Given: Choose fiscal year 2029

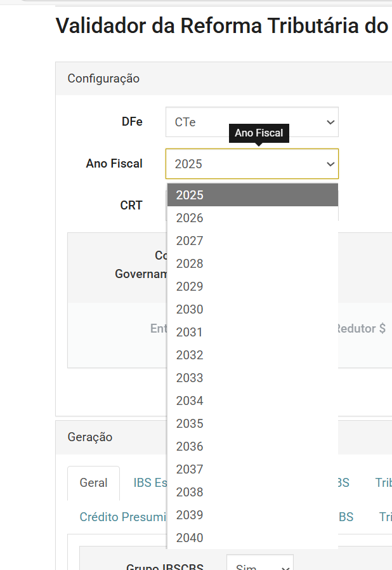Looking at the screenshot, I should pos(252,286).
